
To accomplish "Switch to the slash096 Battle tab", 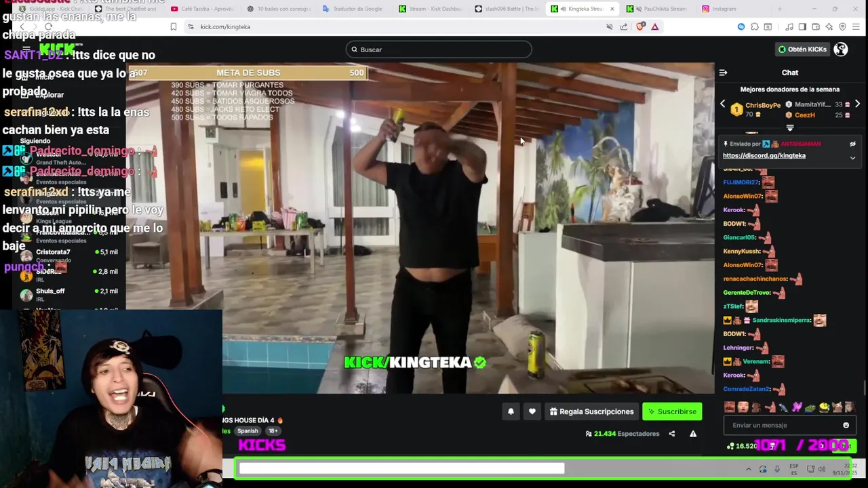I will (x=508, y=9).
